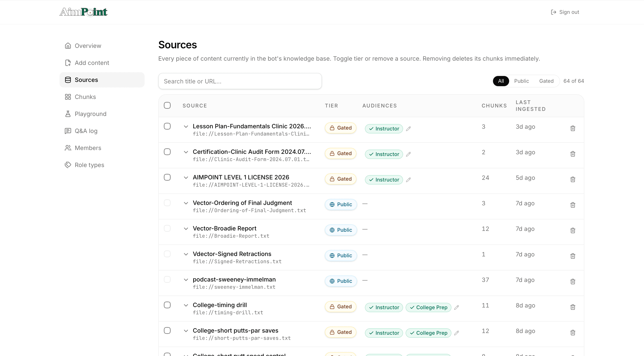Image resolution: width=644 pixels, height=356 pixels.
Task: Filter sources by All
Action: 501,81
